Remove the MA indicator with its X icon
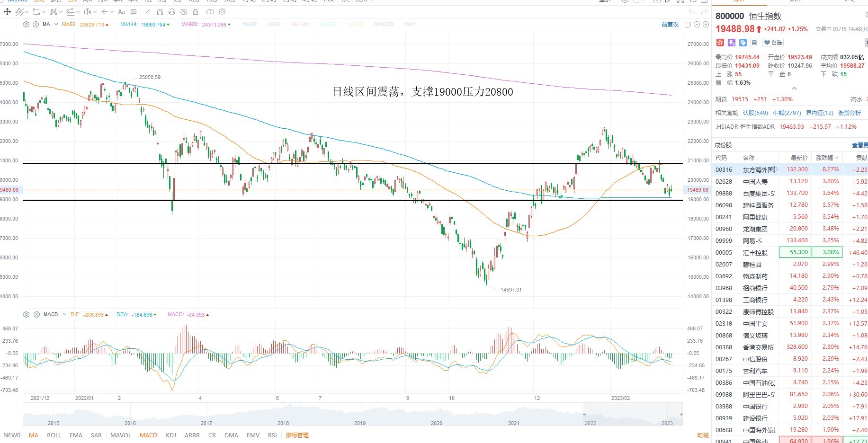The image size is (868, 443). click(36, 24)
